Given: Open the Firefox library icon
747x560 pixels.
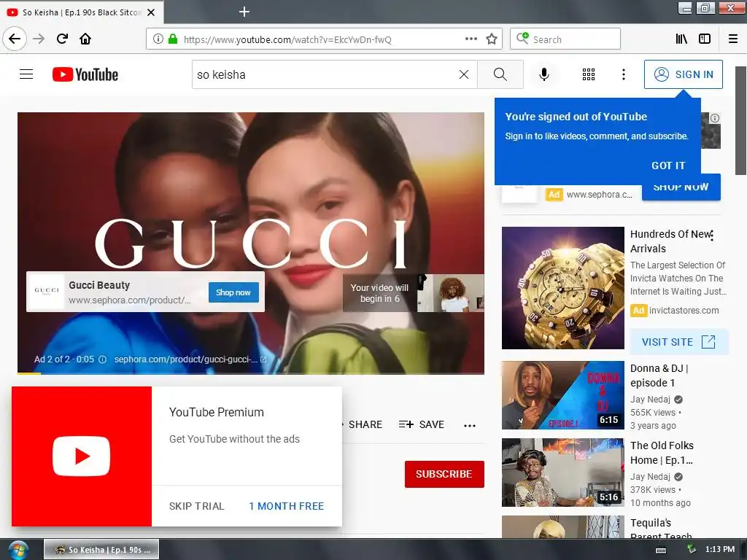Looking at the screenshot, I should click(x=681, y=39).
